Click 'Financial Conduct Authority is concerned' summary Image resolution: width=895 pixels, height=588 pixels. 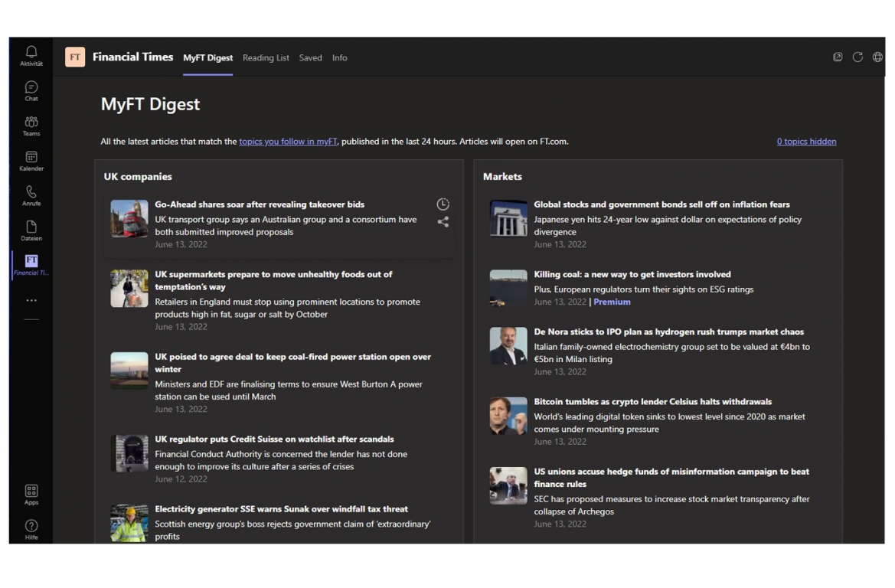point(281,460)
